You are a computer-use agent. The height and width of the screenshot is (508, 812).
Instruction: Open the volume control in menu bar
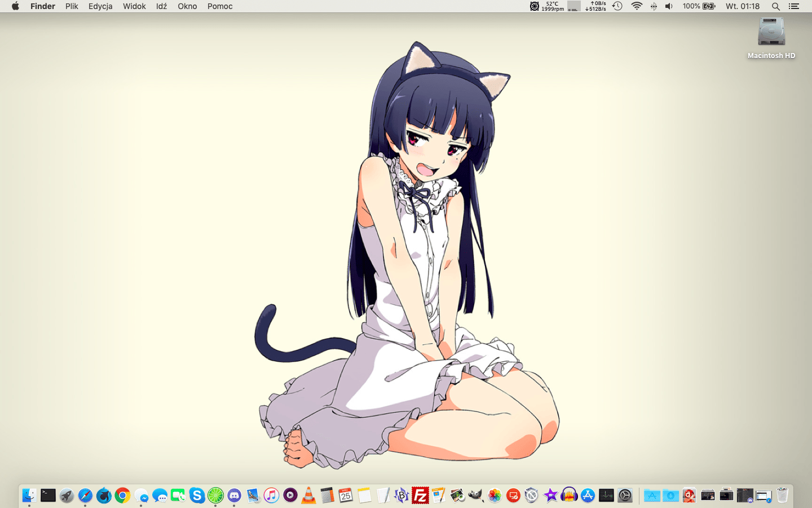[669, 6]
